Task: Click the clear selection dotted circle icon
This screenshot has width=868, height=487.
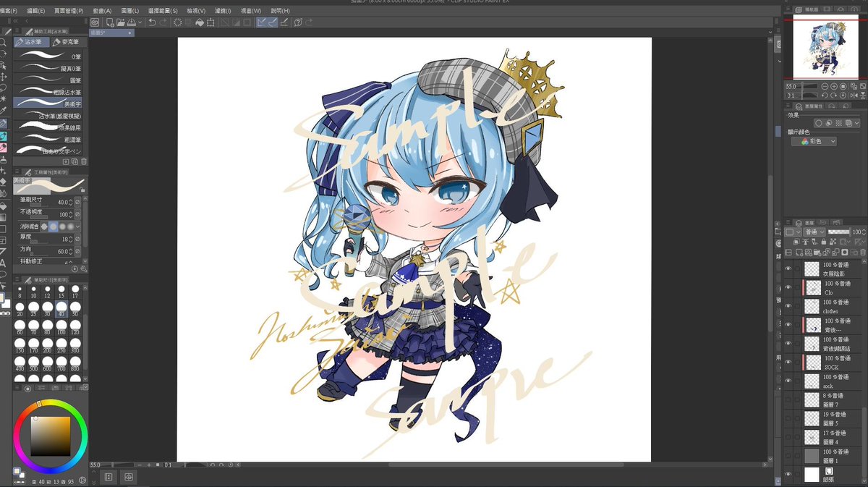Action: tap(178, 22)
